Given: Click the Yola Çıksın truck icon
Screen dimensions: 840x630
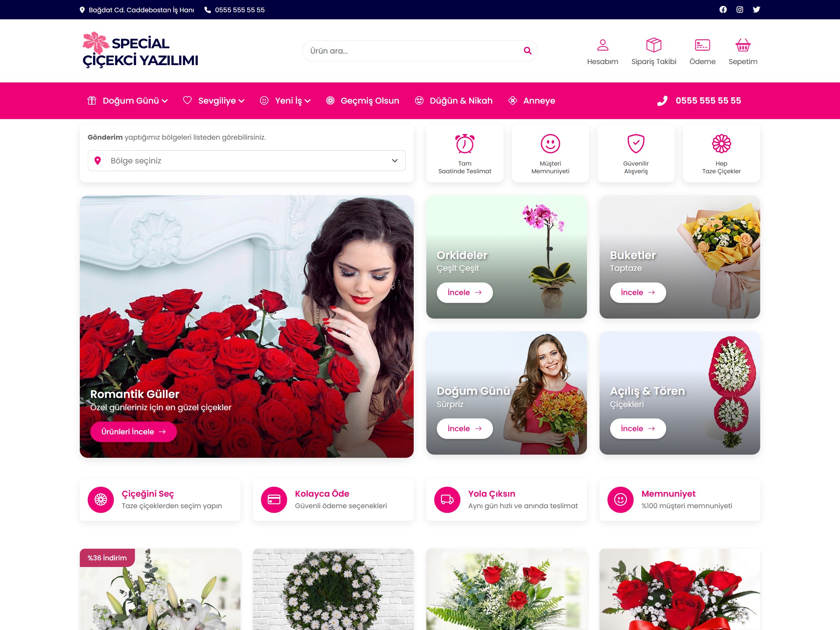Looking at the screenshot, I should [447, 499].
